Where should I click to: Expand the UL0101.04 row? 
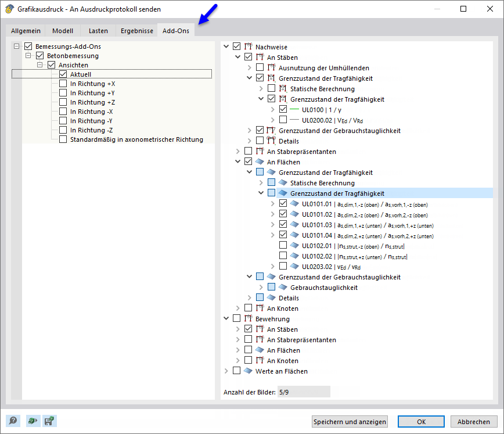(x=272, y=235)
